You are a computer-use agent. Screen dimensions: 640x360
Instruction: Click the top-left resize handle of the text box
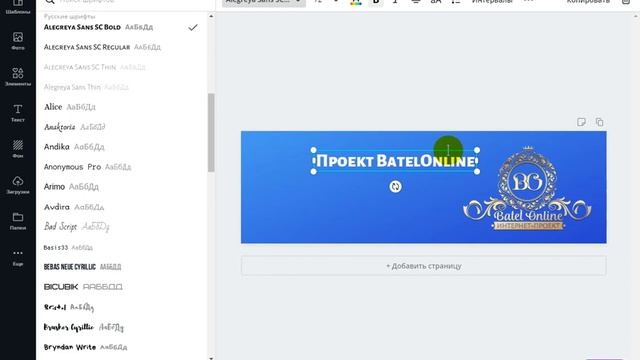click(x=313, y=150)
